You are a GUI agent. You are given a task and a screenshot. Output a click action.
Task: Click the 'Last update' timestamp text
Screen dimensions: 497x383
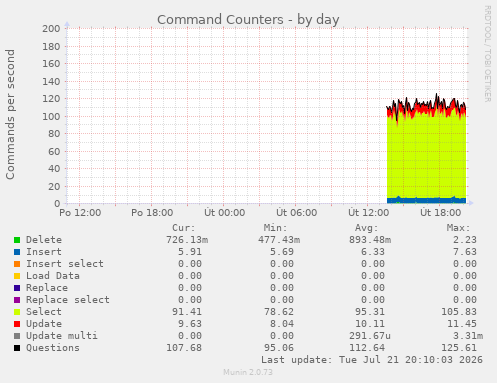(x=372, y=360)
